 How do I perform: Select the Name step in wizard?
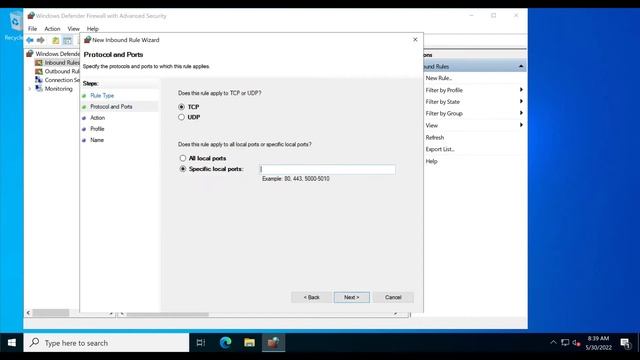pyautogui.click(x=97, y=140)
